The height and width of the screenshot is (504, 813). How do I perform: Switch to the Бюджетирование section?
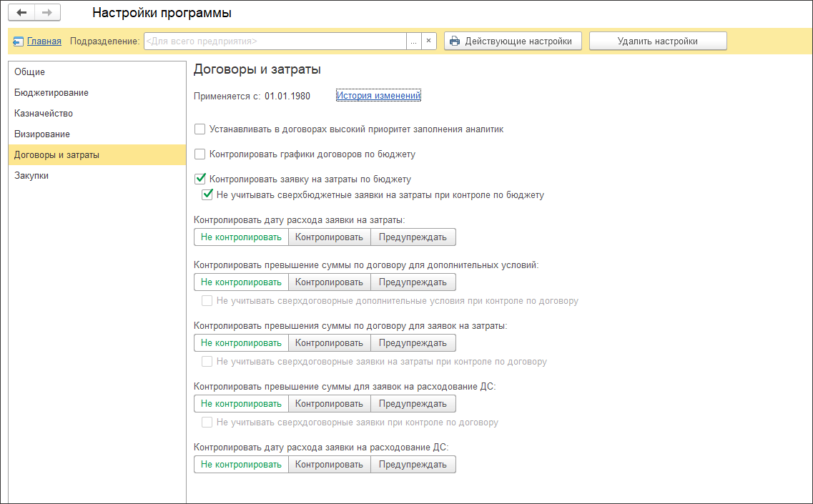51,93
